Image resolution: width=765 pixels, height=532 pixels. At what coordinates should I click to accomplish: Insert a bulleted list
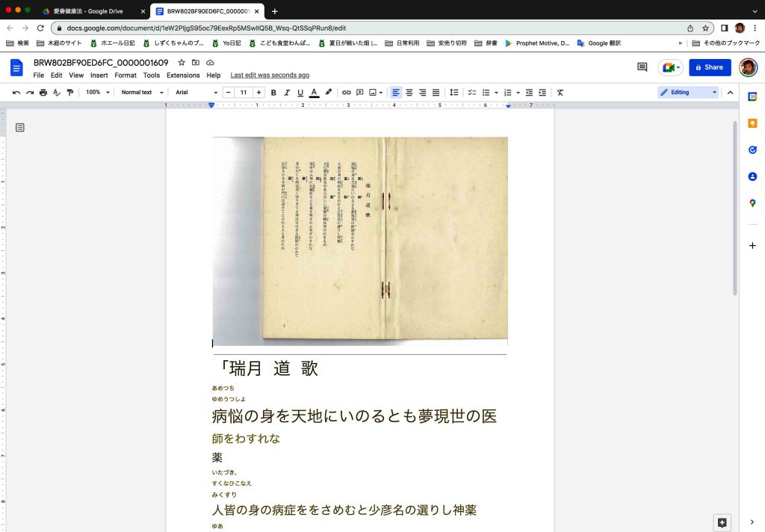[486, 92]
